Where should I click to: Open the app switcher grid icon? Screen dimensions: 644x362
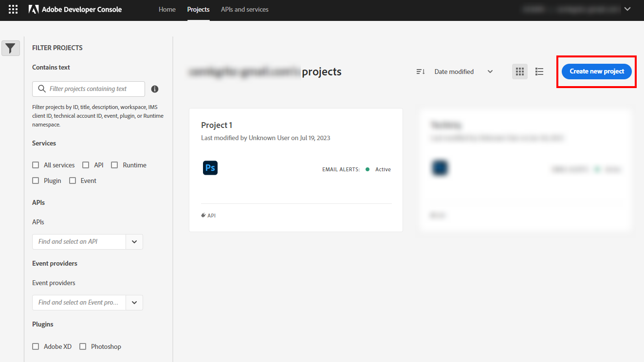click(13, 9)
